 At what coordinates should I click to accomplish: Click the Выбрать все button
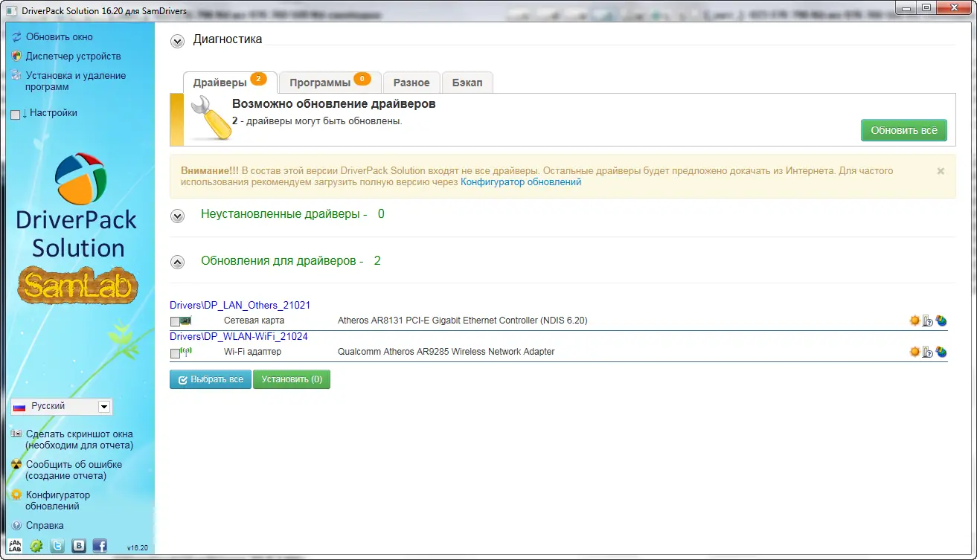coord(211,379)
